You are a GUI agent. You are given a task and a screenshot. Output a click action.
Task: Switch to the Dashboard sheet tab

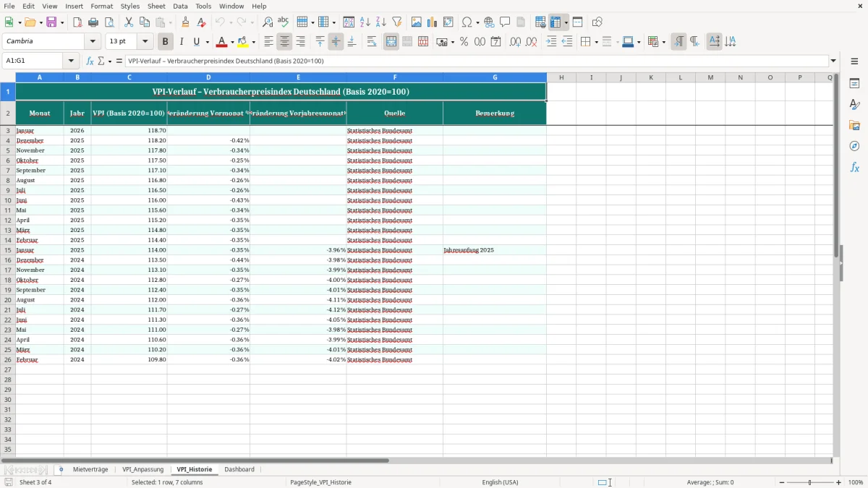(239, 470)
